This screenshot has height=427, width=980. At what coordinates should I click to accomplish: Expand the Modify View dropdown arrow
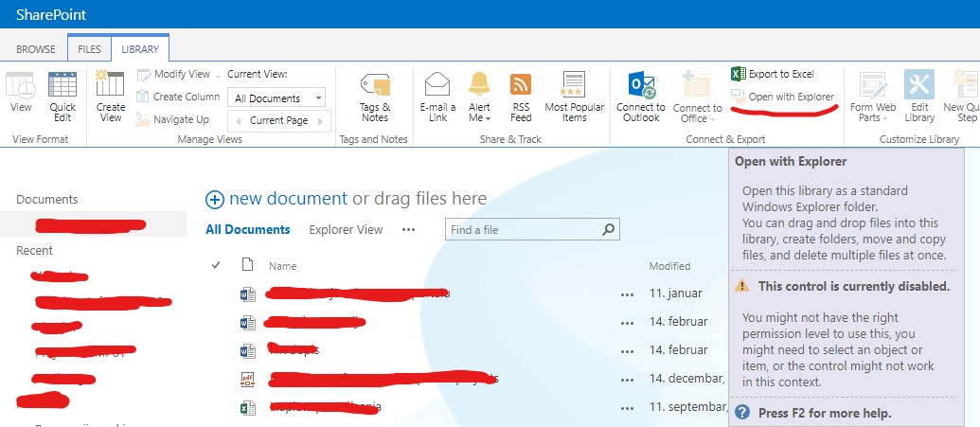218,76
